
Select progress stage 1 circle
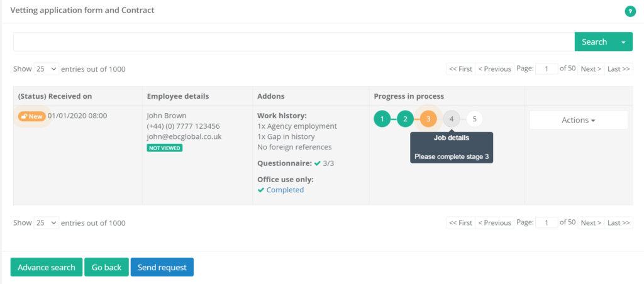[x=382, y=119]
